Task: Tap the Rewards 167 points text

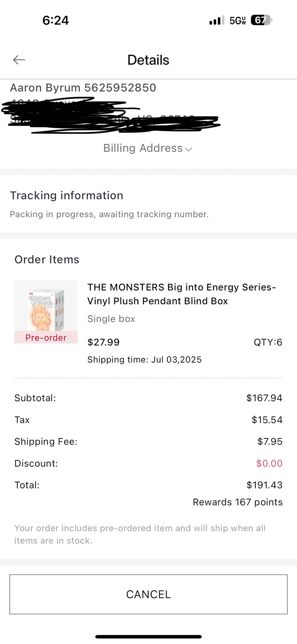Action: pyautogui.click(x=238, y=502)
